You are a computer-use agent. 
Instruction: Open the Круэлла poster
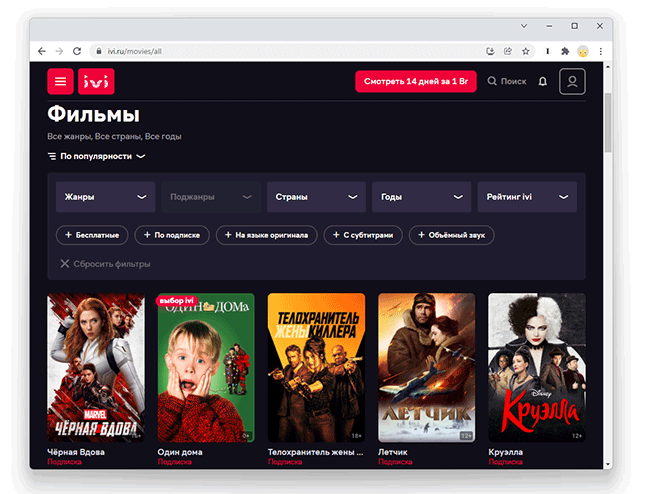coord(537,368)
